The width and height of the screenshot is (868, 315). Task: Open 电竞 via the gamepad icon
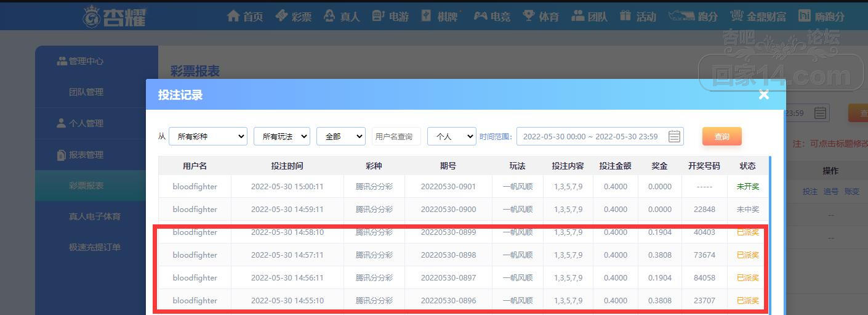coord(480,16)
